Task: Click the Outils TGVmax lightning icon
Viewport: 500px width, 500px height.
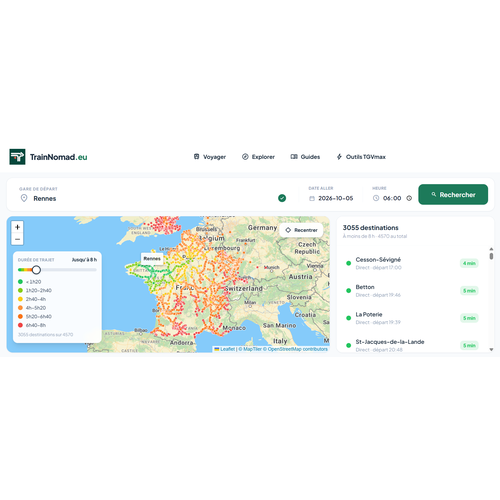Action: click(x=339, y=157)
